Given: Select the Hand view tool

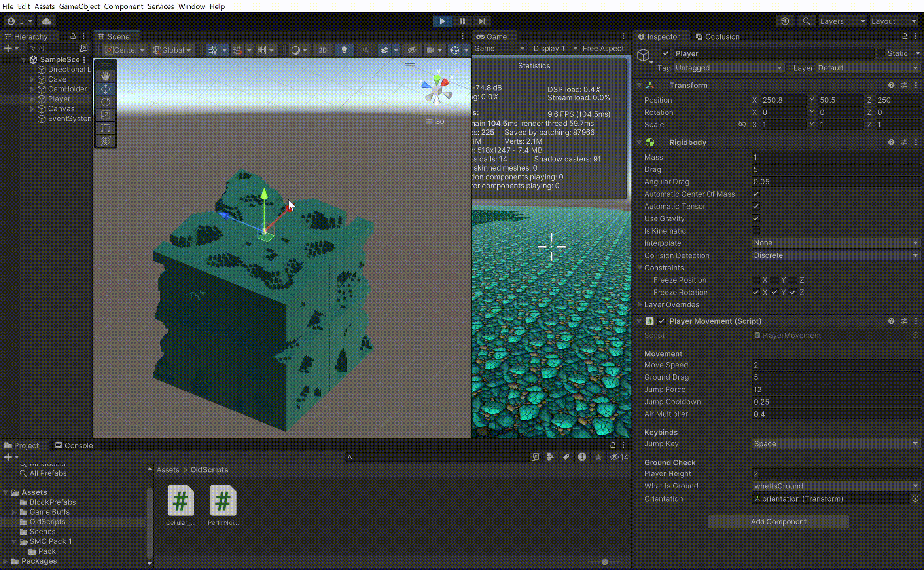Looking at the screenshot, I should tap(106, 76).
